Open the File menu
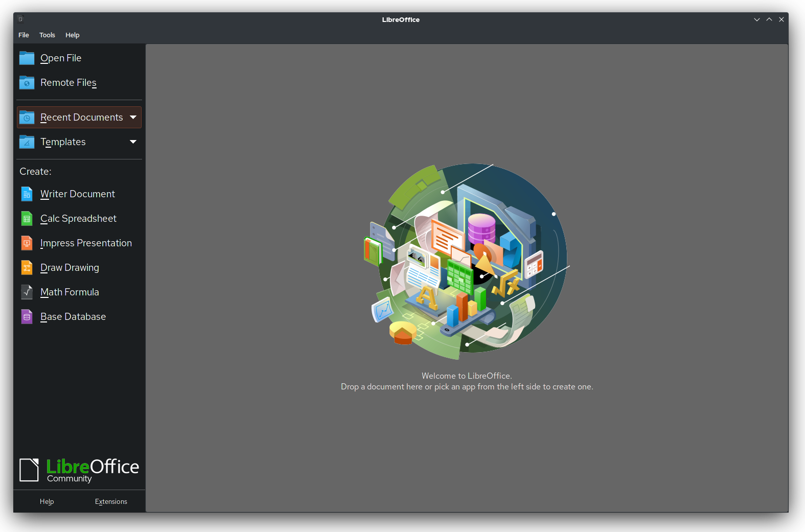This screenshot has height=532, width=805. 24,35
